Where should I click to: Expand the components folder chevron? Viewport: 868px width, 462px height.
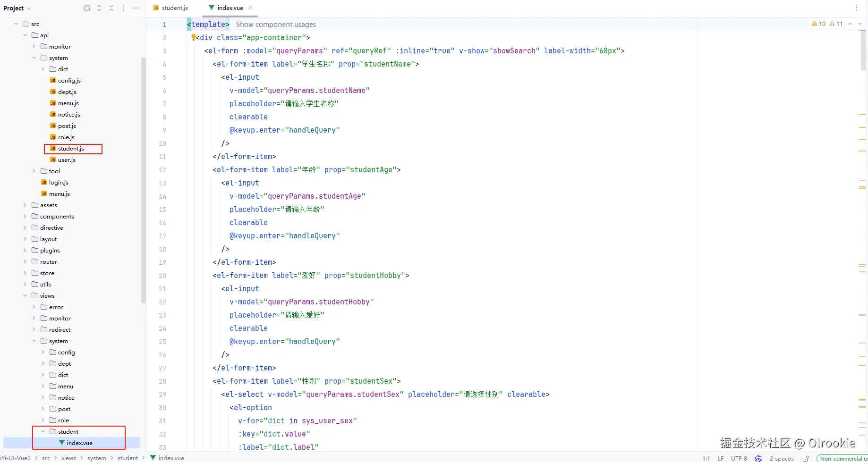[25, 216]
